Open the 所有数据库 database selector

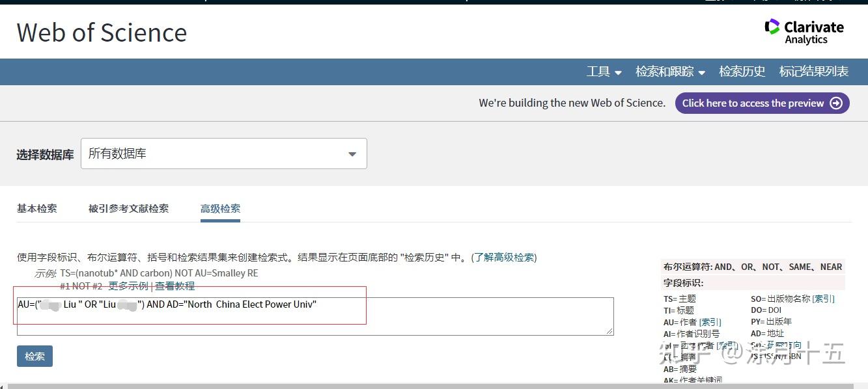[x=224, y=154]
